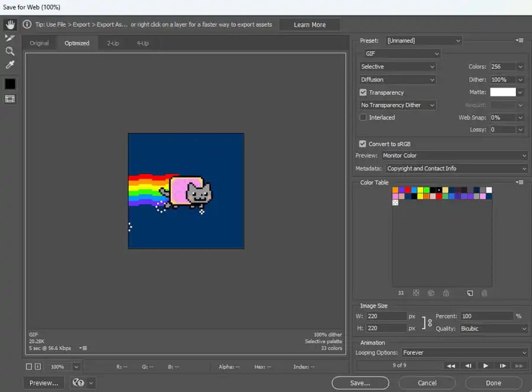Select the transparent checkered color table swatch
This screenshot has height=392, width=532.
pyautogui.click(x=395, y=203)
